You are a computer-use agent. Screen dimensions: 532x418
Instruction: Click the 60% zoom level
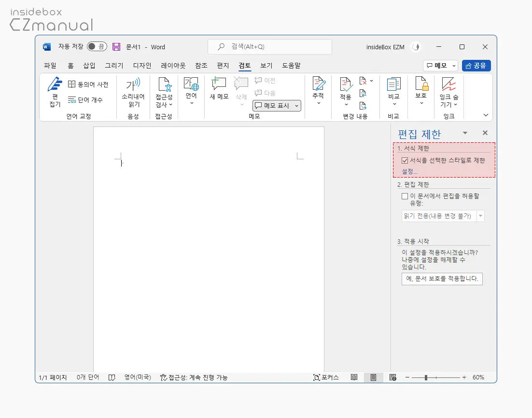click(x=478, y=377)
